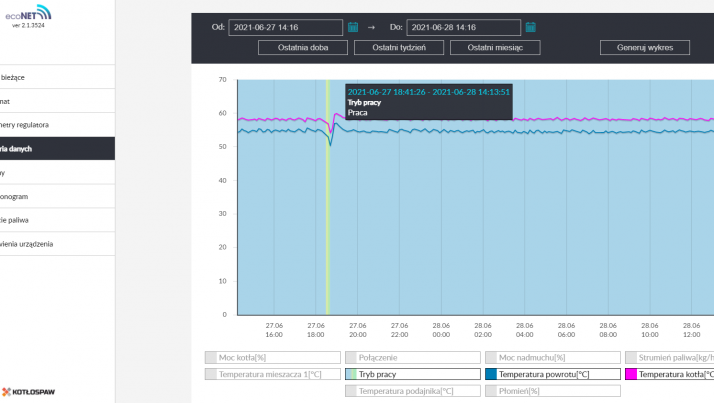Click the version text ver 2.1.3524
This screenshot has width=714, height=403.
pyautogui.click(x=28, y=26)
